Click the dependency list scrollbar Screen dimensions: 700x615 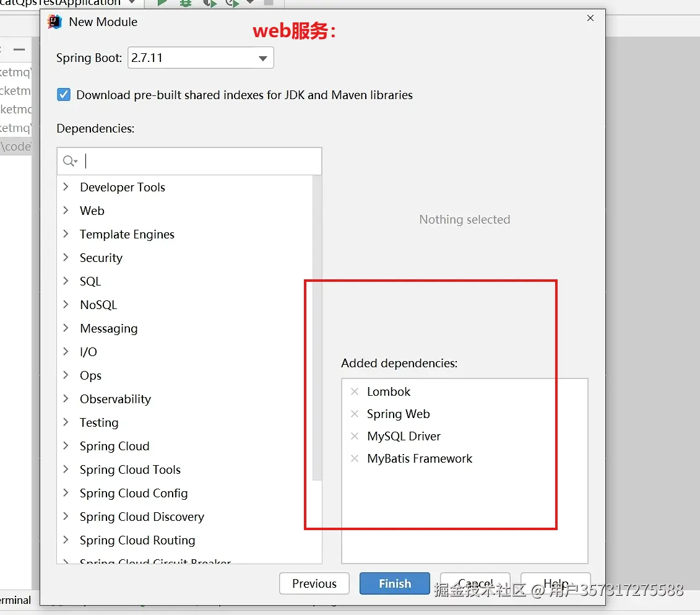tap(318, 328)
